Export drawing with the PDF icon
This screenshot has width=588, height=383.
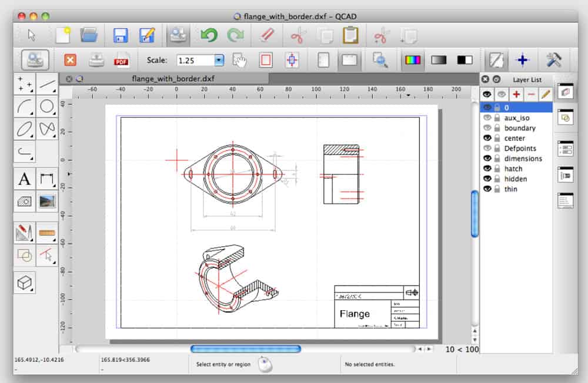point(122,60)
